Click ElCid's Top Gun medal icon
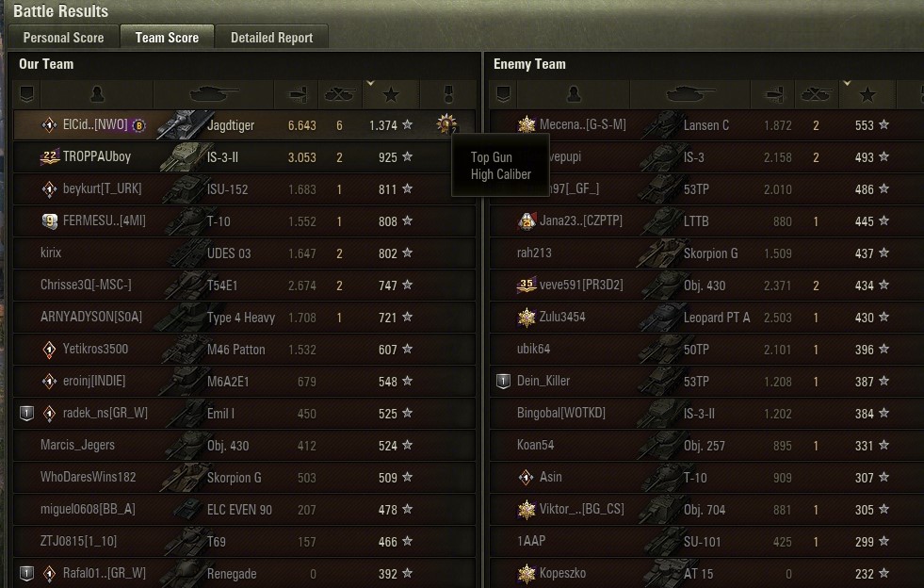The height and width of the screenshot is (588, 924). point(446,124)
